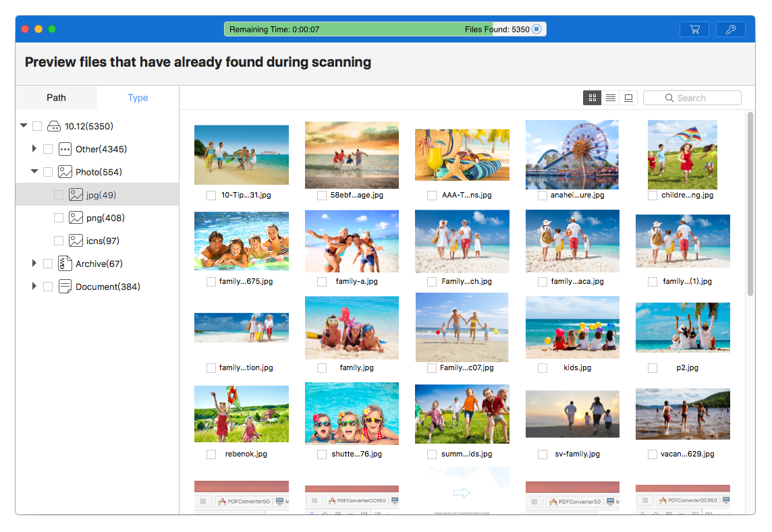Switch to grid thumbnail view
Screen dimensions: 772x532
point(592,98)
